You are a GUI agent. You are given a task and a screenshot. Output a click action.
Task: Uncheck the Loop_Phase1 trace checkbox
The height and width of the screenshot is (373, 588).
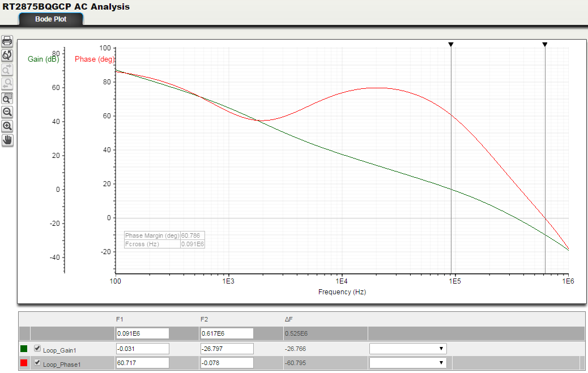[37, 363]
